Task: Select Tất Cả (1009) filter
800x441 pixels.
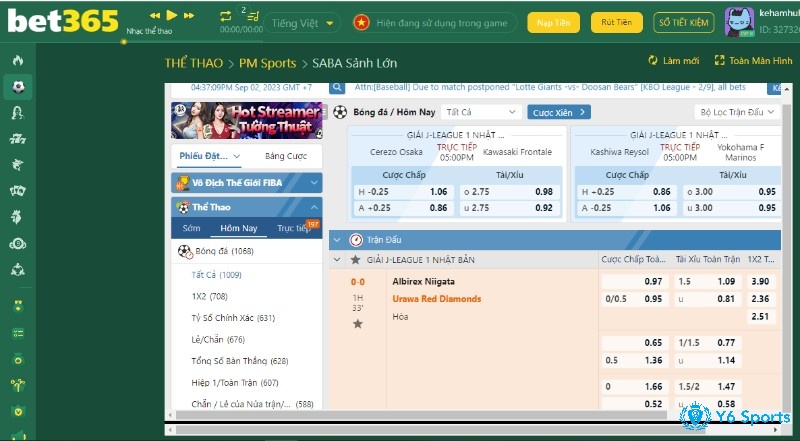Action: [x=216, y=275]
